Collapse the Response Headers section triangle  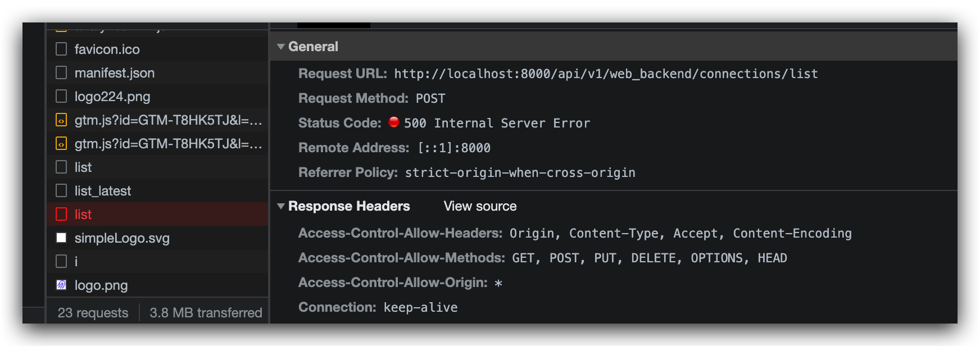coord(281,206)
